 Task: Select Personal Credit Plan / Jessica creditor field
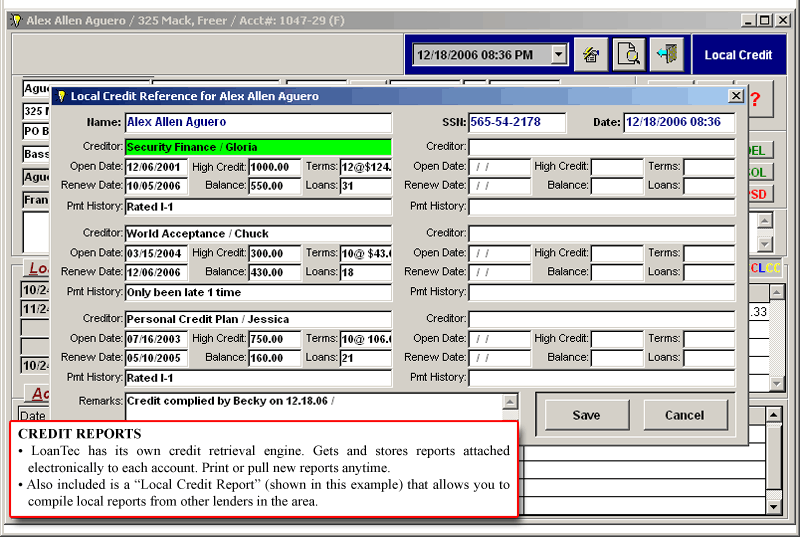(x=258, y=320)
